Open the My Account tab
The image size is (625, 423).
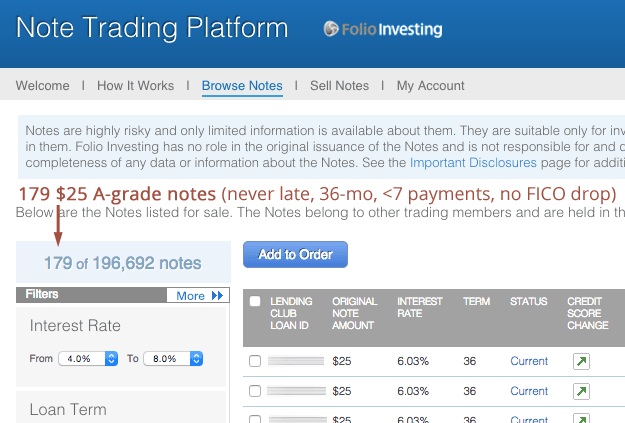tap(430, 86)
